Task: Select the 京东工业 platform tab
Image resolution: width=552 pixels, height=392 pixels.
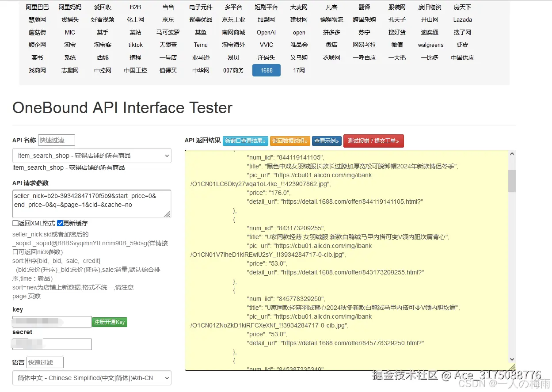Action: (x=233, y=19)
